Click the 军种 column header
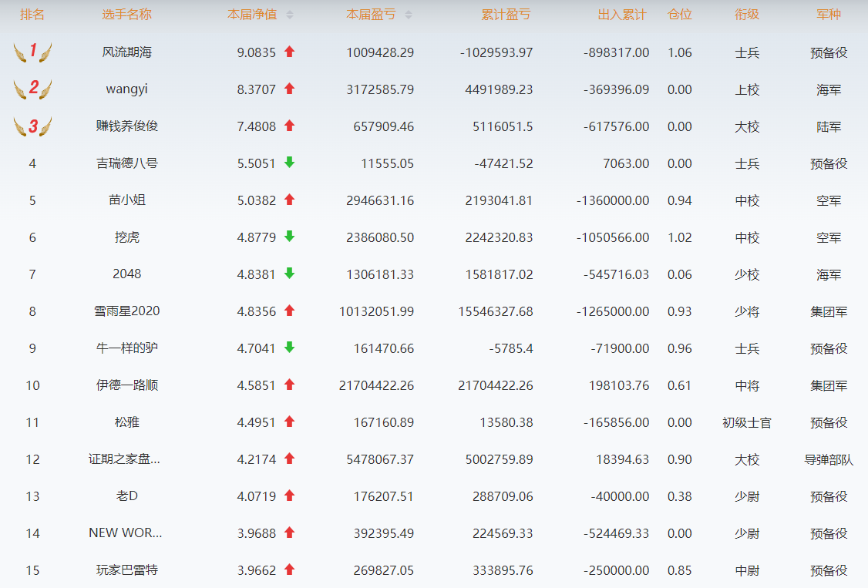This screenshot has width=868, height=588. pos(829,15)
